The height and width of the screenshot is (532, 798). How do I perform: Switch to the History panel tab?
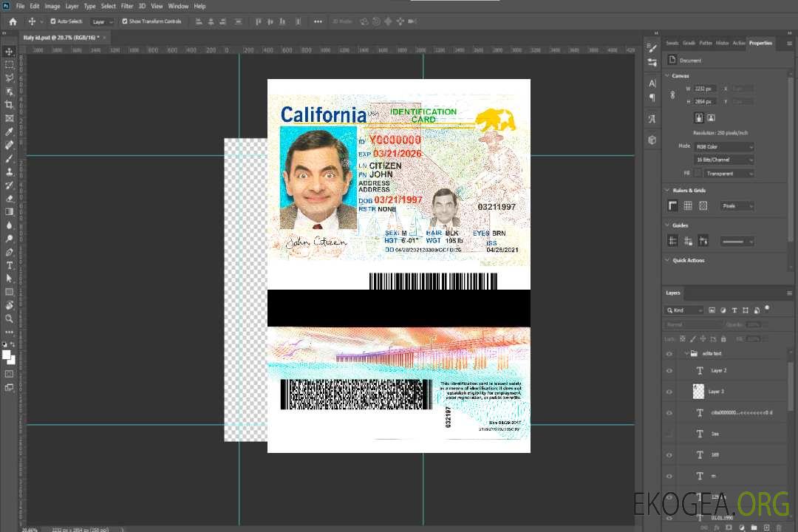722,43
